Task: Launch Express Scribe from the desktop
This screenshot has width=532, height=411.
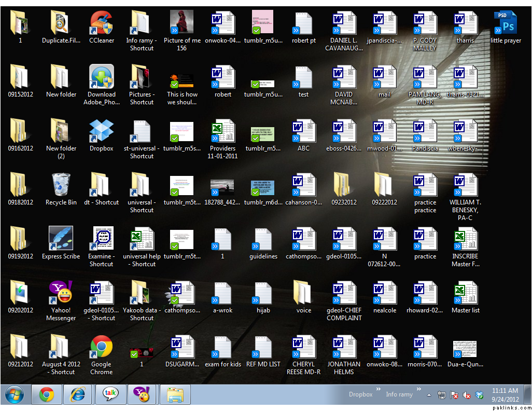Action: (61, 240)
